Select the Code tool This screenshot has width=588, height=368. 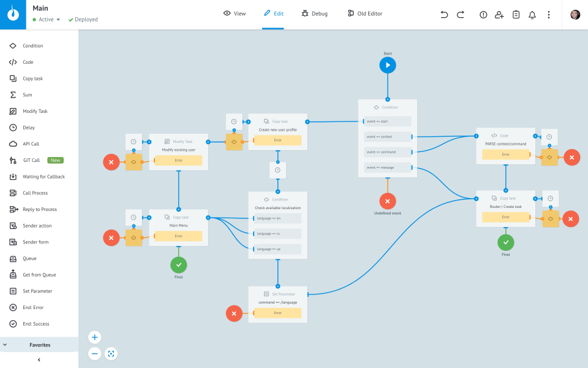(29, 62)
